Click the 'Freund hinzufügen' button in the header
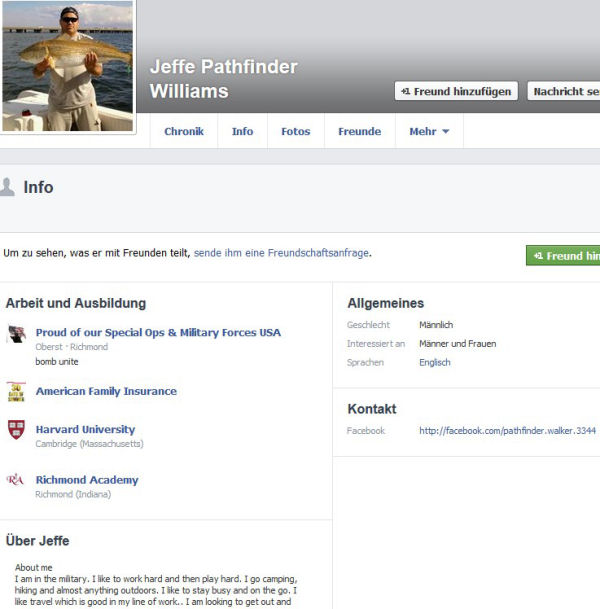The width and height of the screenshot is (600, 609). pyautogui.click(x=456, y=91)
